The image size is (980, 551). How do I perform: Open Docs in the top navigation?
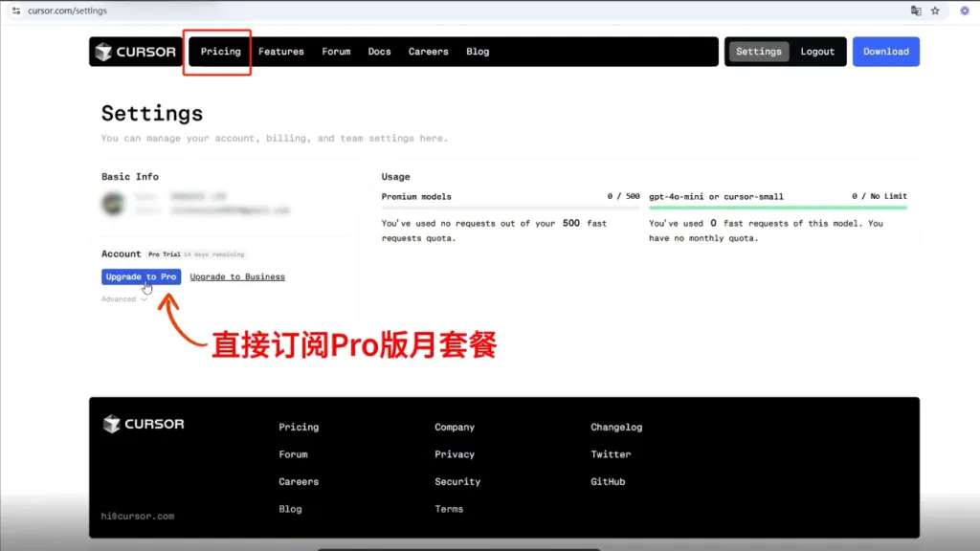coord(379,52)
